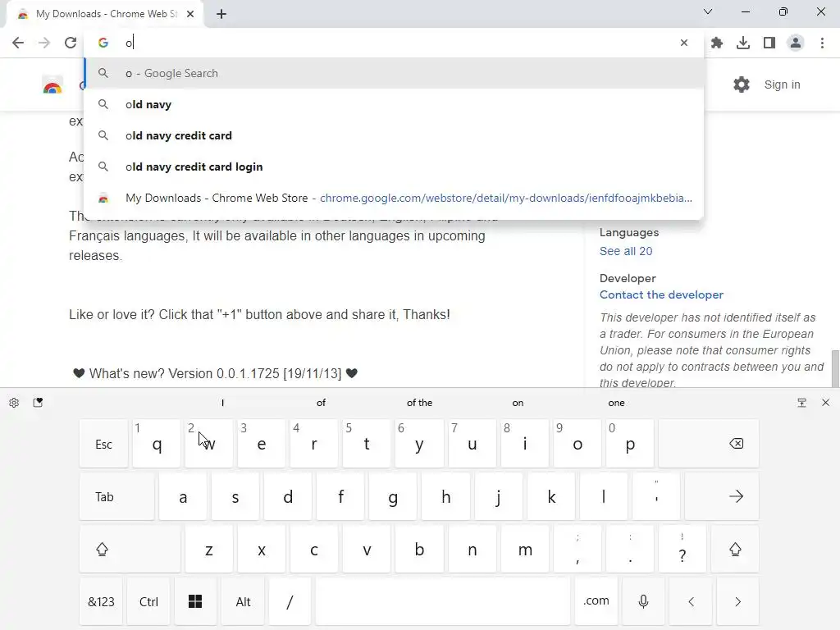Image resolution: width=840 pixels, height=630 pixels.
Task: Tap the comma key
Action: [x=577, y=549]
